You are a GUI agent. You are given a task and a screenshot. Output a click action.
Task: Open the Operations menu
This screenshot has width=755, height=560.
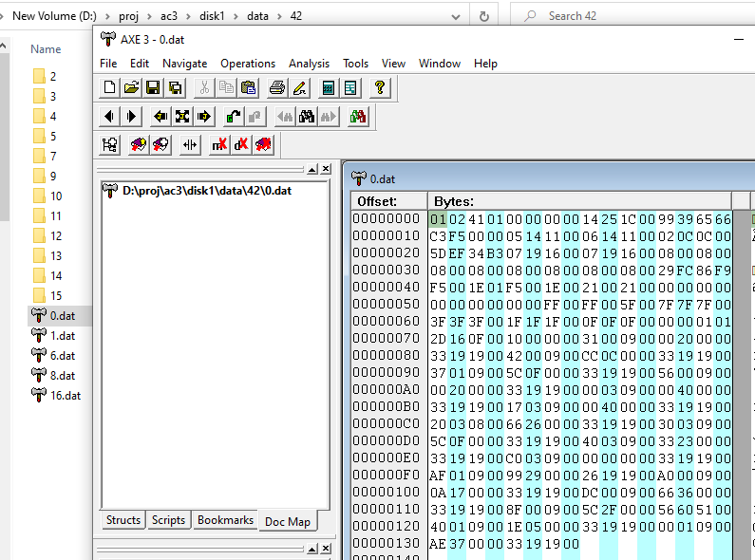pos(248,64)
